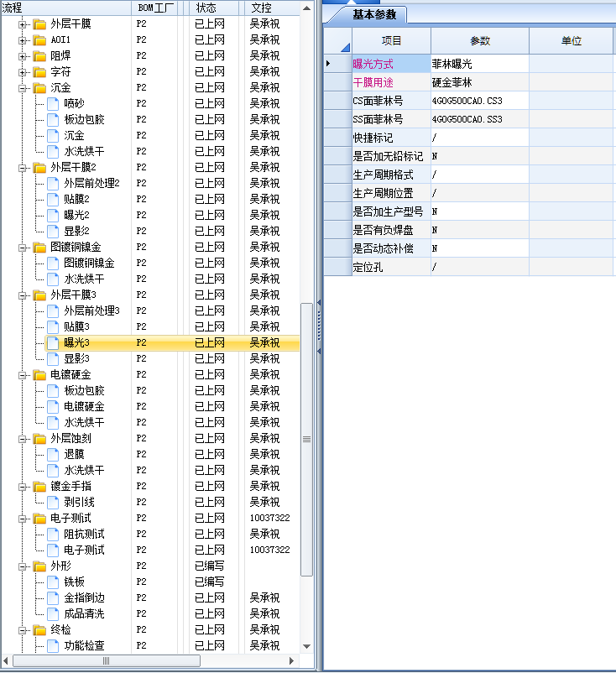Click the document icon of 铣板

click(x=53, y=582)
